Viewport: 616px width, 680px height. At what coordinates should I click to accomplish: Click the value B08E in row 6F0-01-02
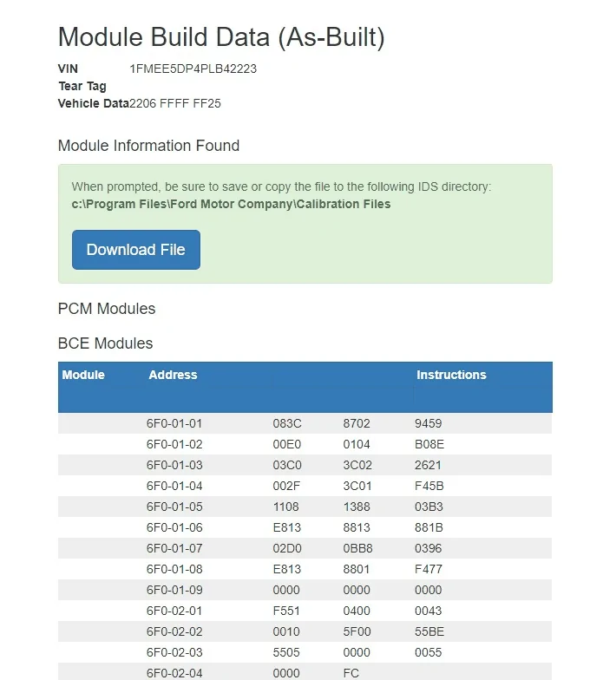429,444
